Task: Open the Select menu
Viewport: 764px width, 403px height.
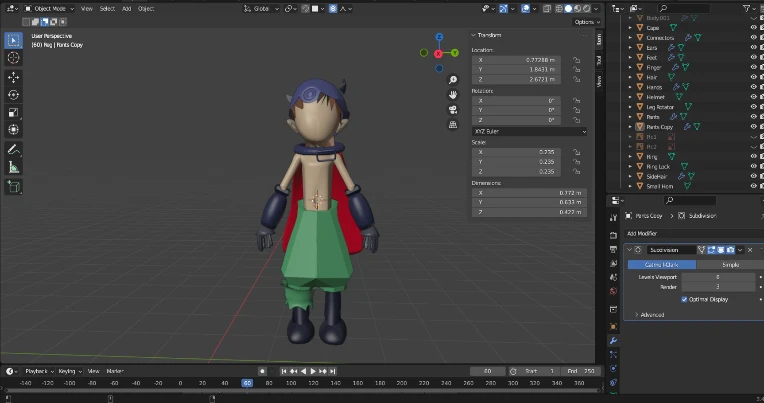Action: tap(107, 9)
